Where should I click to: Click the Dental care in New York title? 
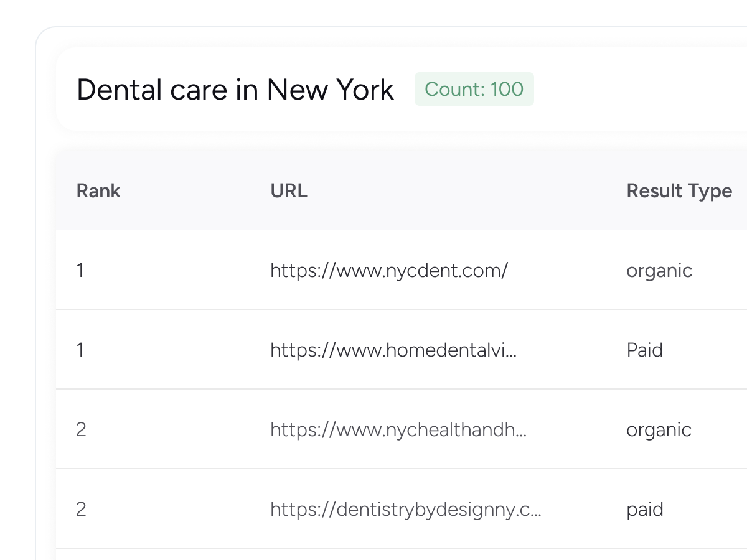point(235,90)
